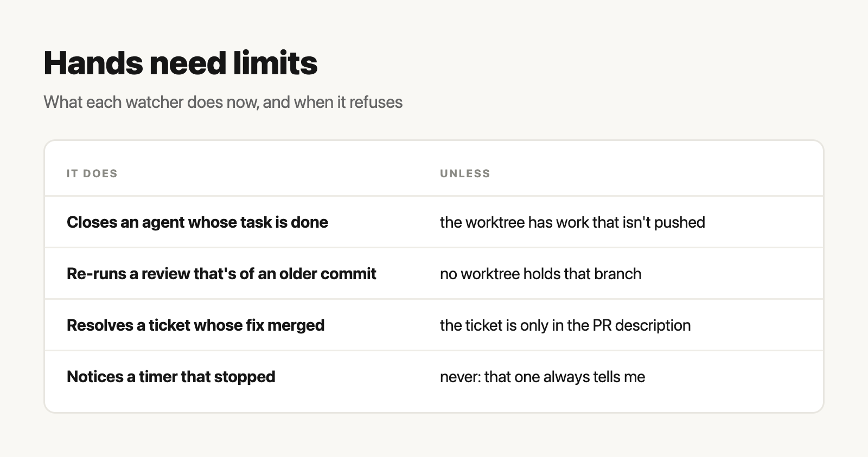The height and width of the screenshot is (457, 868).
Task: Select the subtitle 'What each watcher does now, and when it refuses'
Action: pyautogui.click(x=223, y=102)
